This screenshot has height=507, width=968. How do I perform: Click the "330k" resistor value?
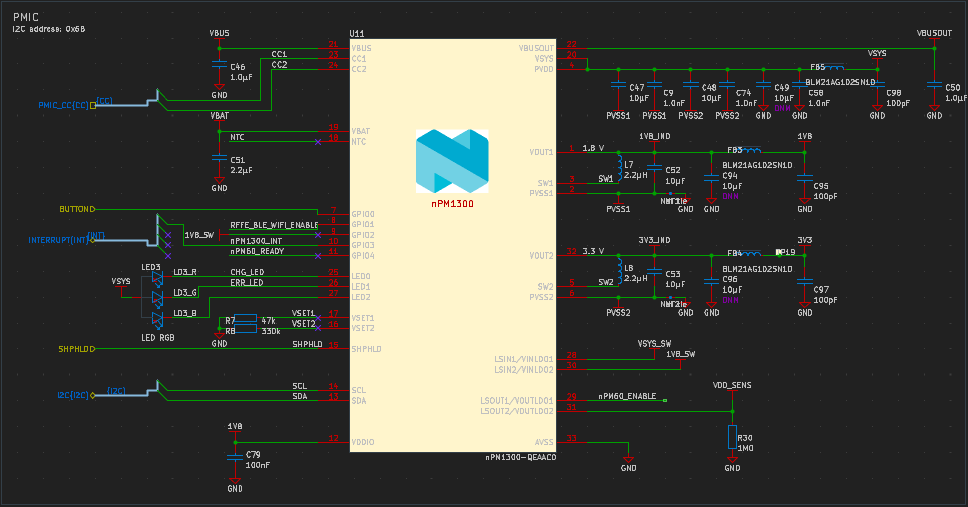[270, 332]
